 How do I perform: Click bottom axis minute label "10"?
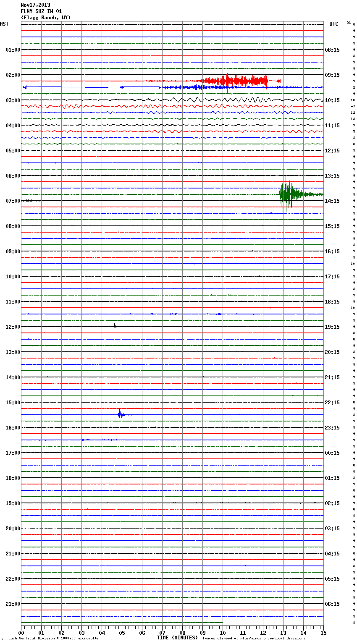click(x=223, y=633)
